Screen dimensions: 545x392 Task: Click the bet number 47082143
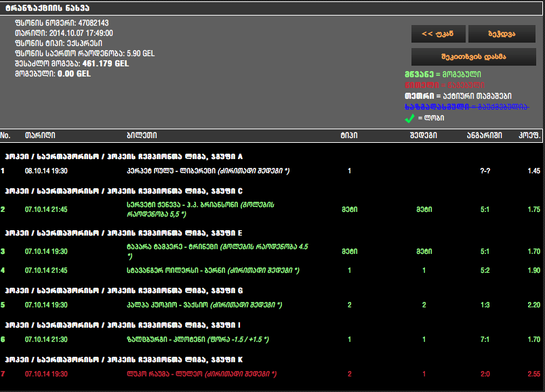pyautogui.click(x=94, y=23)
